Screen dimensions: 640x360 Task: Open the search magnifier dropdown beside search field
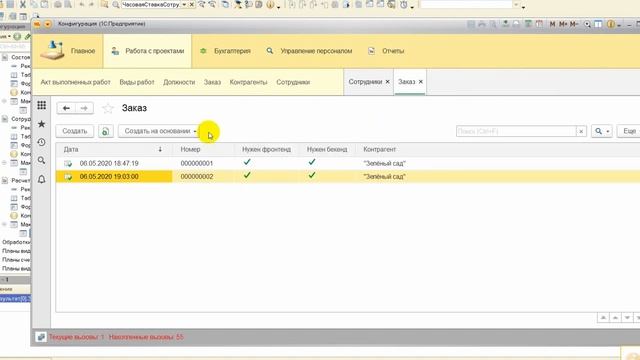pyautogui.click(x=602, y=131)
